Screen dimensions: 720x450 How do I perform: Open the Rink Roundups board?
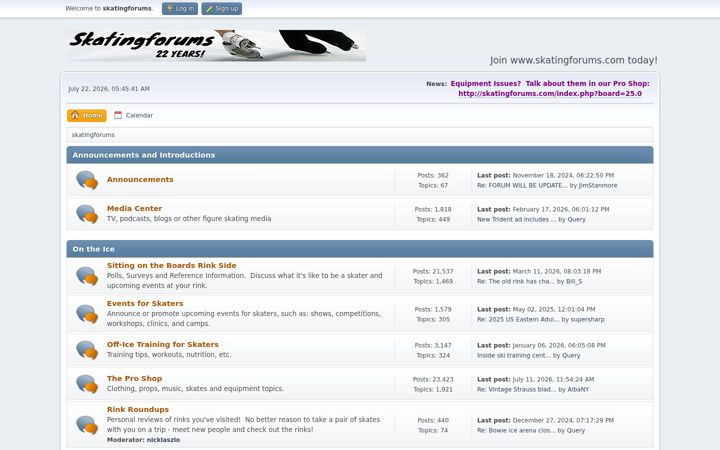click(x=138, y=409)
